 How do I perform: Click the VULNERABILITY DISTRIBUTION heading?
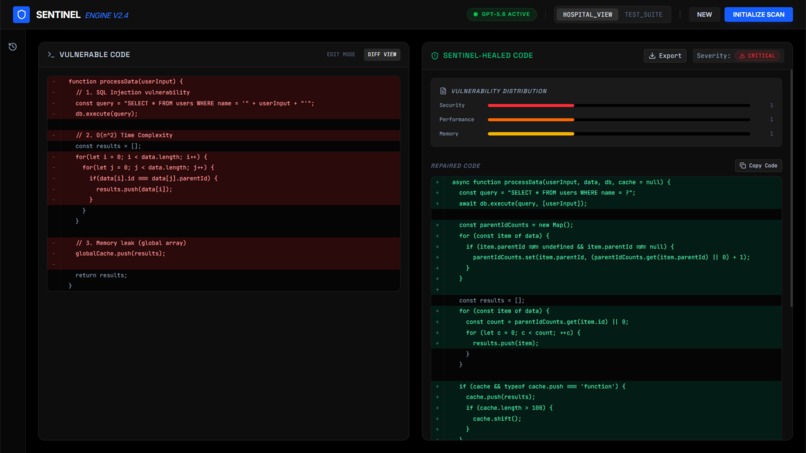(499, 91)
